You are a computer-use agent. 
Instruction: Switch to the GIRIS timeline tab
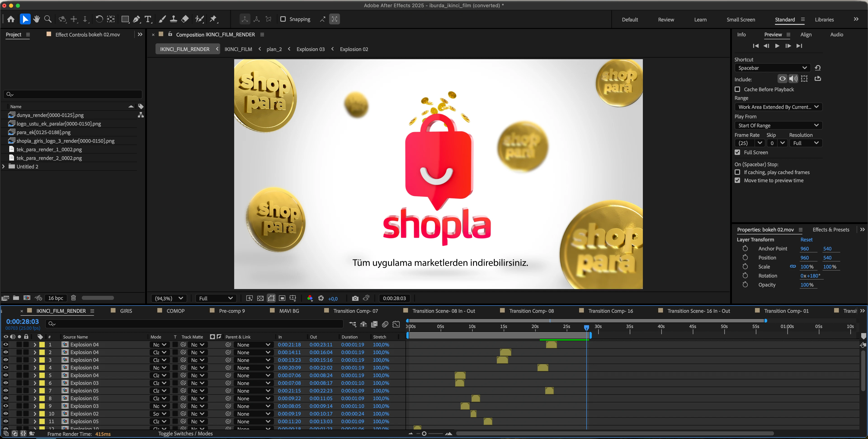[126, 311]
